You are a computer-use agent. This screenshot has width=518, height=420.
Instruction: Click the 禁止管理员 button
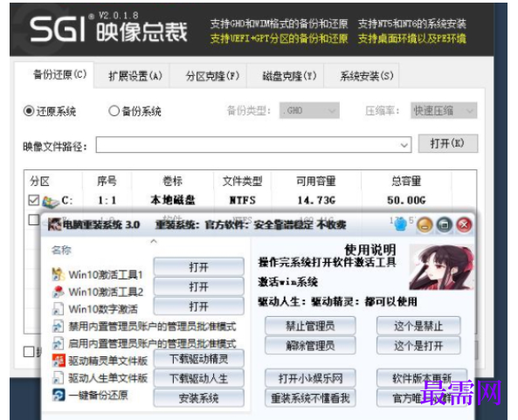(x=310, y=326)
